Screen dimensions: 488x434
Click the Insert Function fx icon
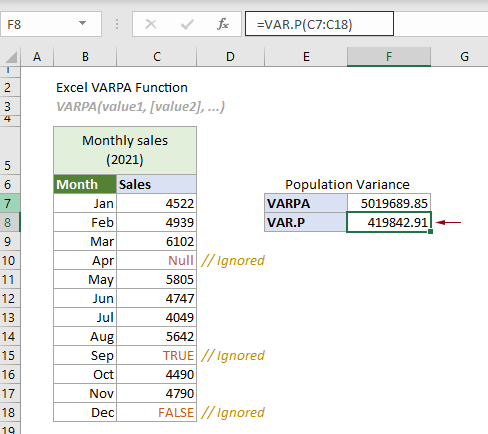(x=223, y=24)
